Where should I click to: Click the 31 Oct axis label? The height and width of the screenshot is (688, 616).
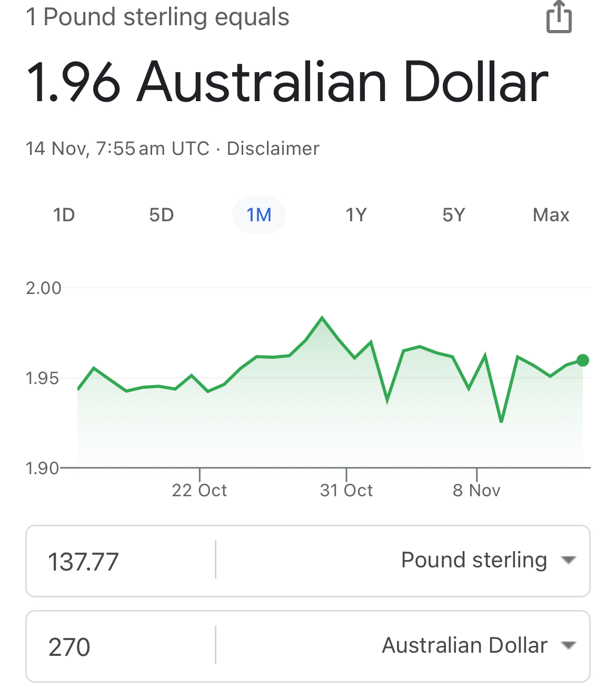[346, 490]
